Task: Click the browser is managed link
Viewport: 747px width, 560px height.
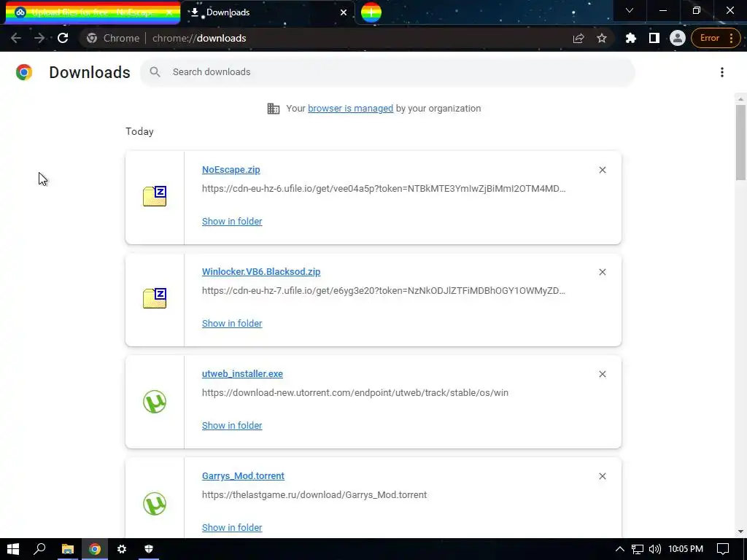Action: (350, 108)
